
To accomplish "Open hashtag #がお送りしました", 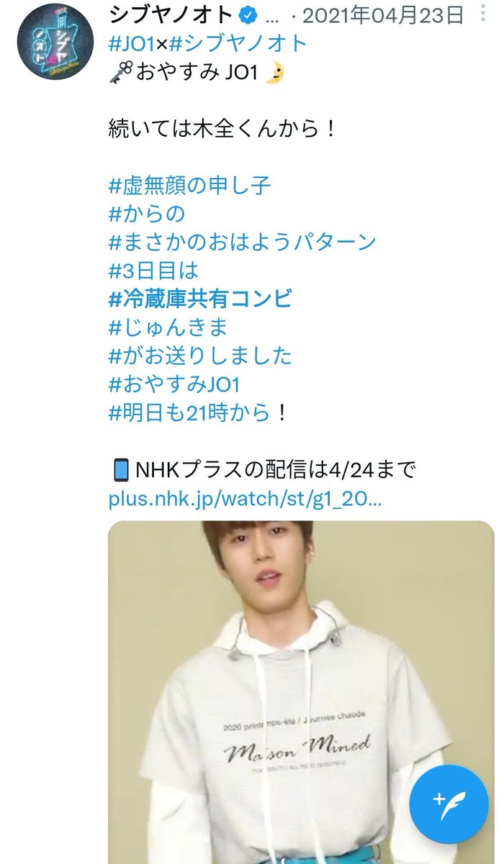I will [x=200, y=356].
